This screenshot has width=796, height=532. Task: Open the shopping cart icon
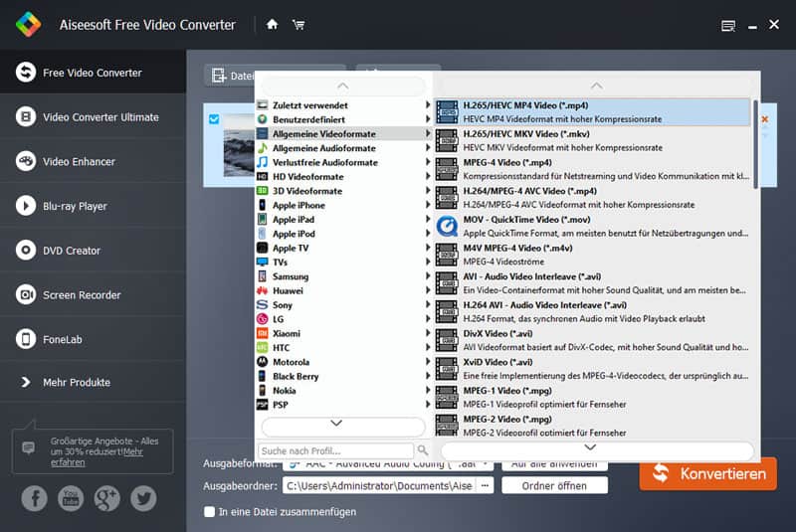click(298, 24)
